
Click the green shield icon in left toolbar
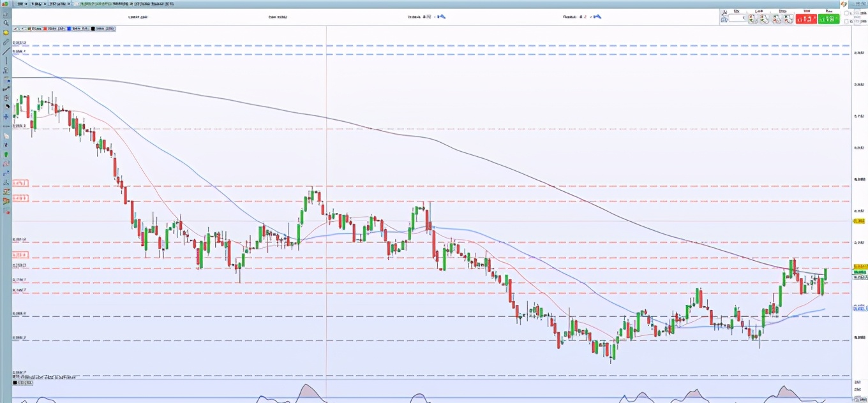[x=6, y=155]
